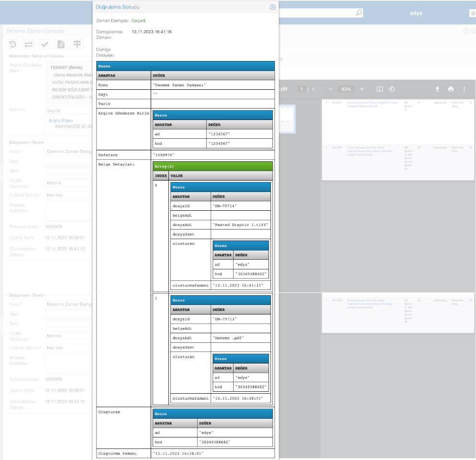
Task: Click the edys user name in header
Action: pos(416,13)
